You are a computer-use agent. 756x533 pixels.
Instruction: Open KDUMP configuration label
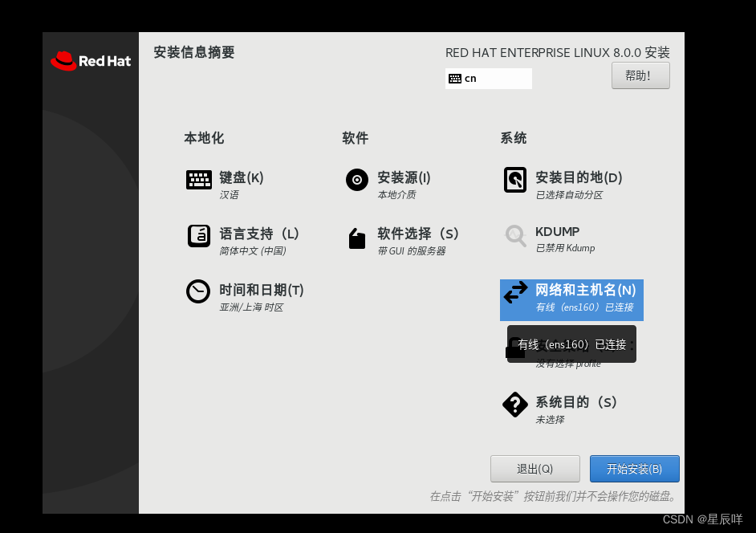[557, 231]
